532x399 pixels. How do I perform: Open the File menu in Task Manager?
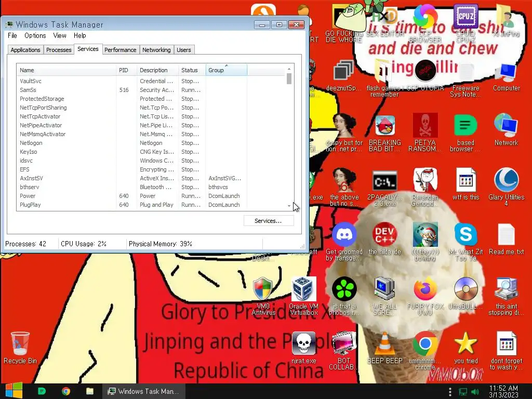(x=12, y=35)
